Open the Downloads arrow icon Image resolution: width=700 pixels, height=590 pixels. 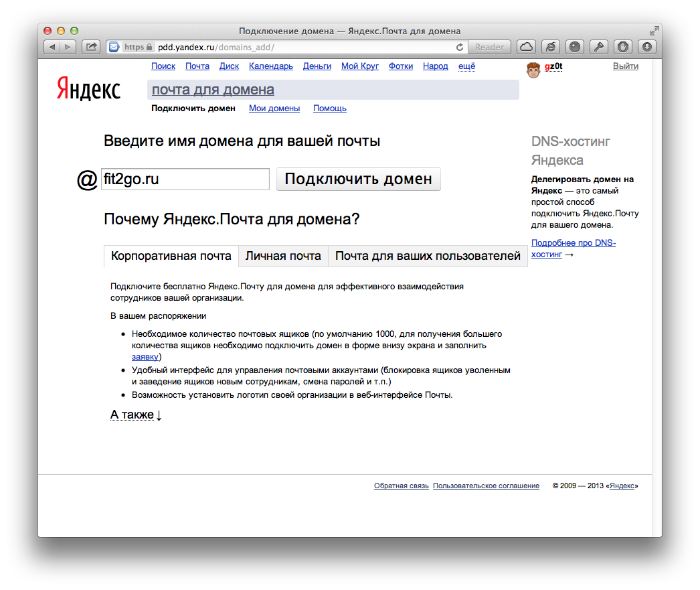click(x=647, y=47)
